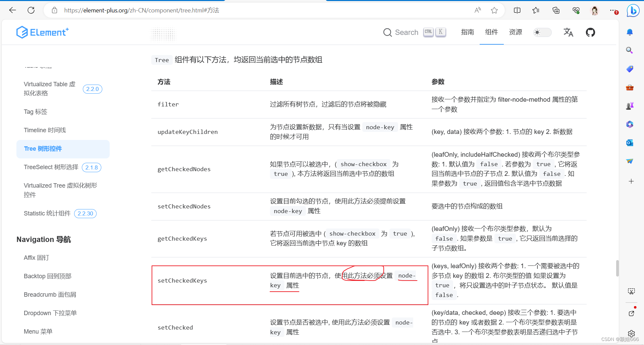Image resolution: width=644 pixels, height=345 pixels.
Task: Focus the documentation search bar
Action: pos(406,32)
